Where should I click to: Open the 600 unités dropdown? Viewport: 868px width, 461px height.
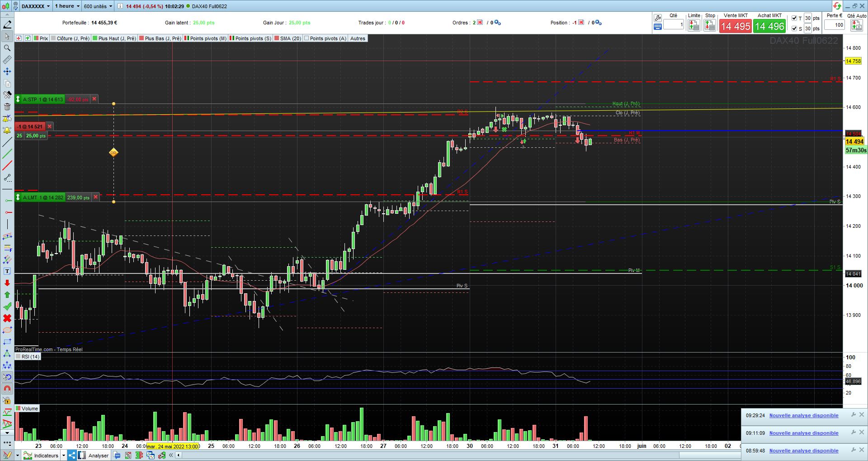pyautogui.click(x=98, y=6)
